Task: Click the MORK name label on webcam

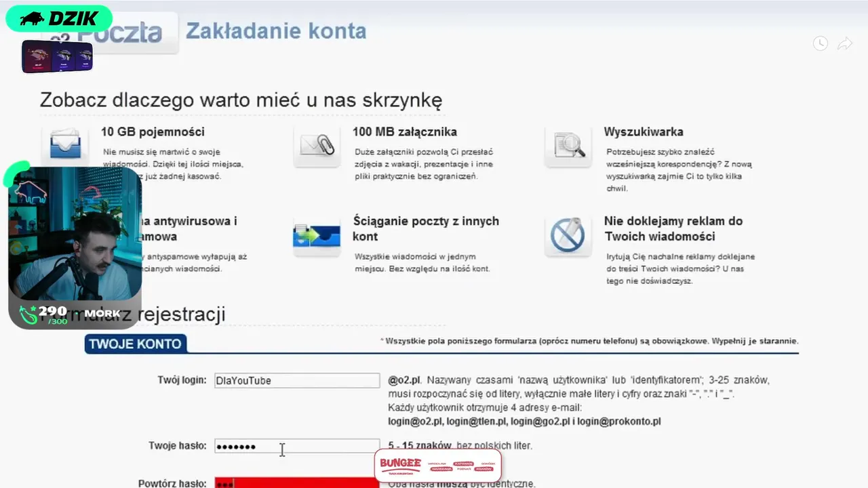Action: (x=102, y=313)
